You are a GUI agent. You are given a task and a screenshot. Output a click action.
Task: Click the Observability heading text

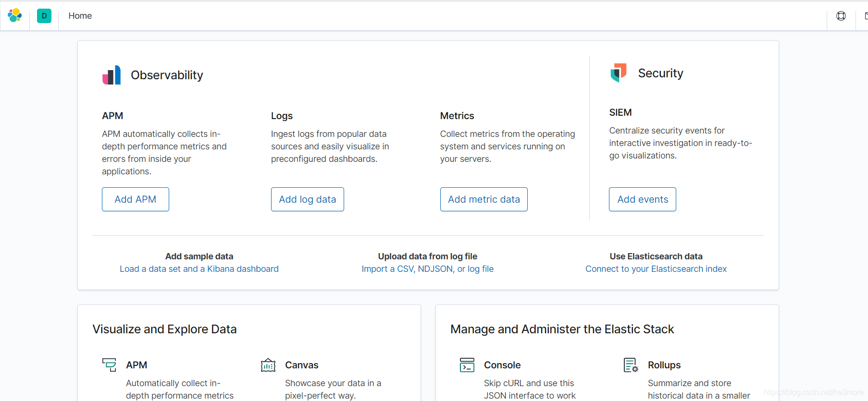167,75
